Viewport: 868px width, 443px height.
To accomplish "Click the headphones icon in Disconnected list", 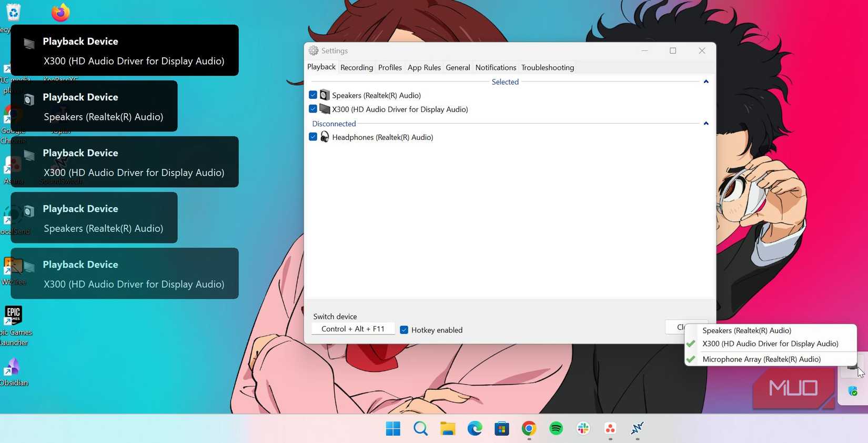I will click(x=325, y=137).
